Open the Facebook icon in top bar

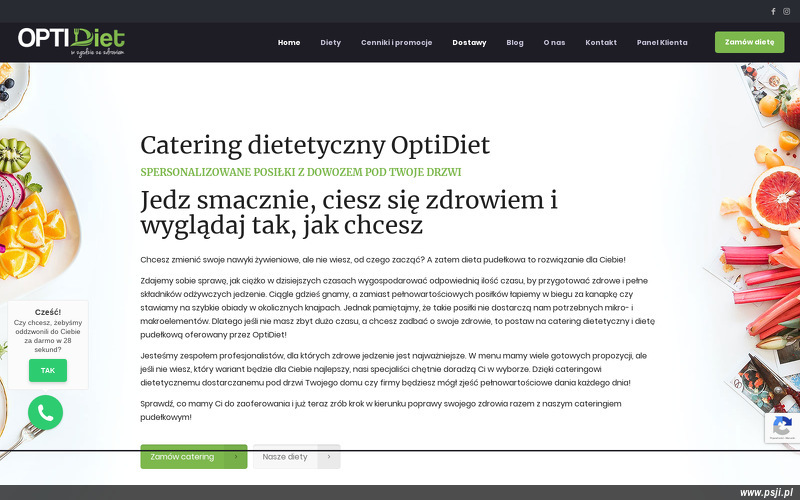pos(773,11)
